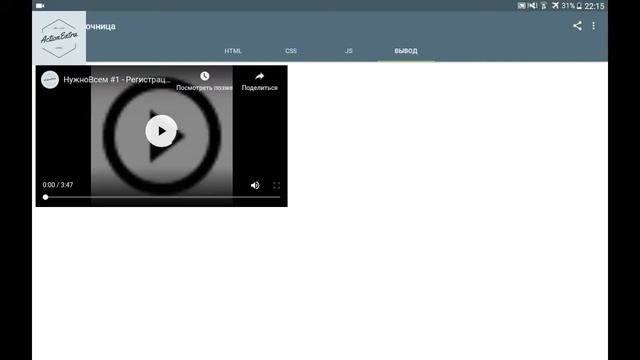Viewport: 640px width, 360px height.
Task: Enter fullscreen mode on video player
Action: click(276, 185)
